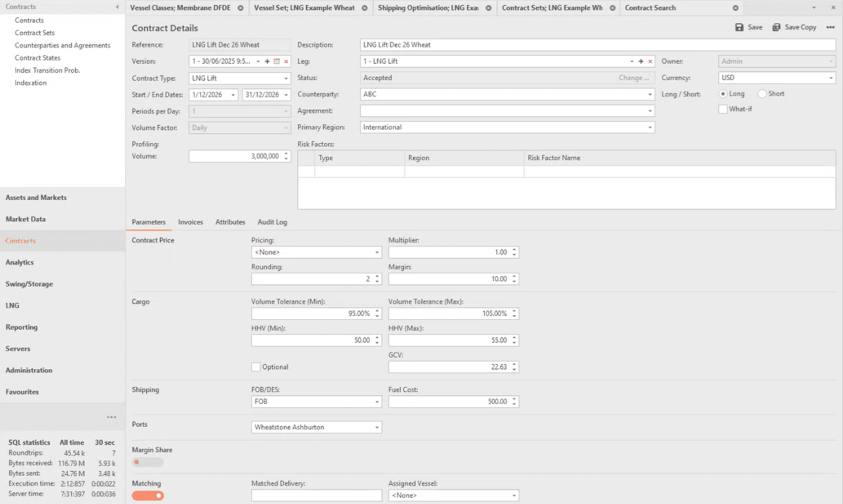This screenshot has height=504, width=843.
Task: Open the Version calendar icon
Action: point(276,61)
